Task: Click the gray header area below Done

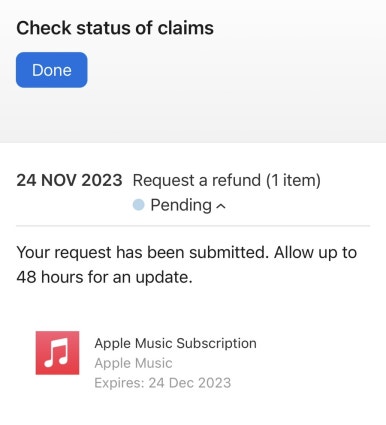Action: coord(193,115)
